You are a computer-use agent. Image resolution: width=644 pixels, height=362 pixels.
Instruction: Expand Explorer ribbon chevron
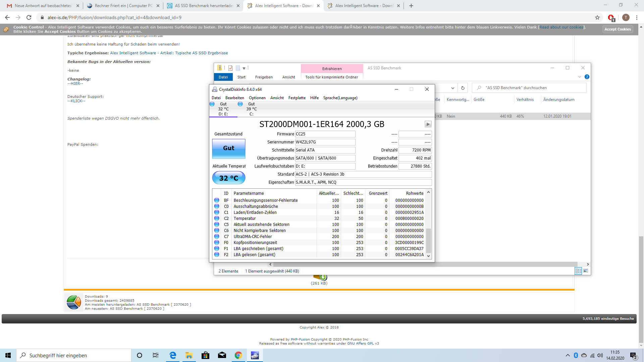[580, 77]
